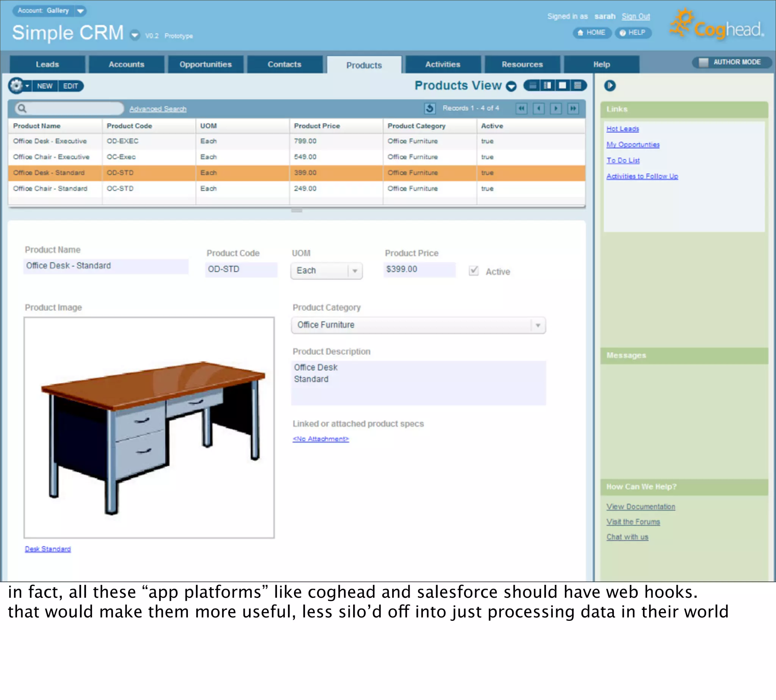Click the gear settings icon near NEW
Image resolution: width=776 pixels, height=700 pixels.
click(x=17, y=85)
